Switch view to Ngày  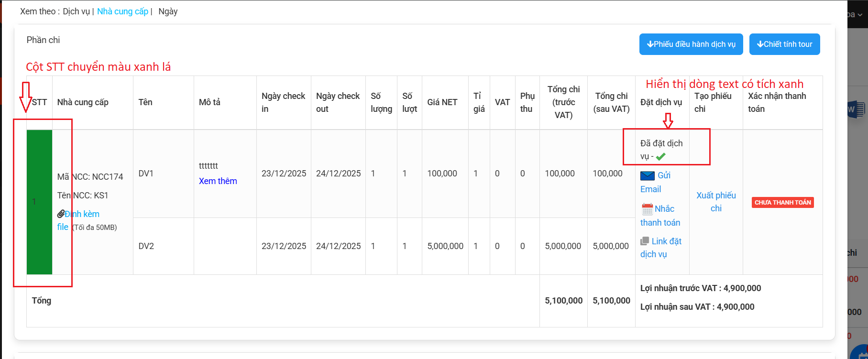coord(168,11)
